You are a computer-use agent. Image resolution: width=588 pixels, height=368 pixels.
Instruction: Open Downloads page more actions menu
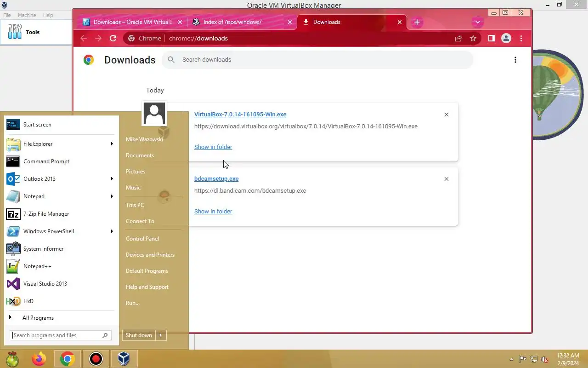point(515,60)
